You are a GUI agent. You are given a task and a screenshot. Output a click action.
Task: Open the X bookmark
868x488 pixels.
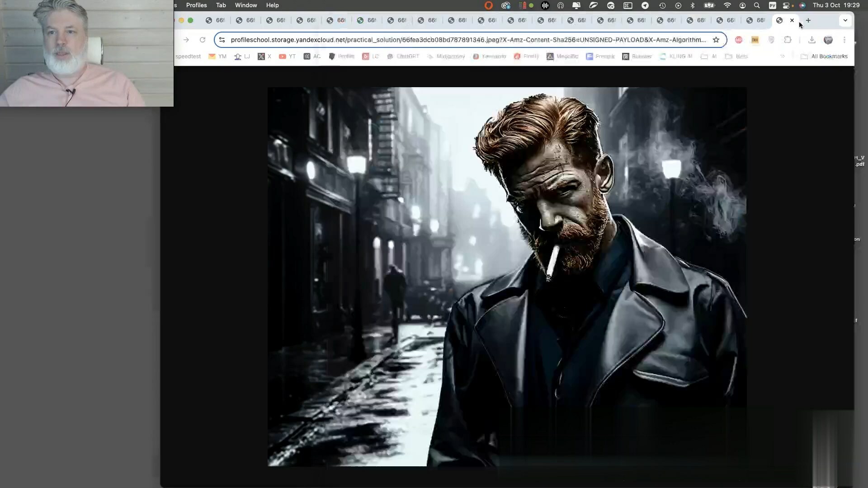click(x=264, y=56)
